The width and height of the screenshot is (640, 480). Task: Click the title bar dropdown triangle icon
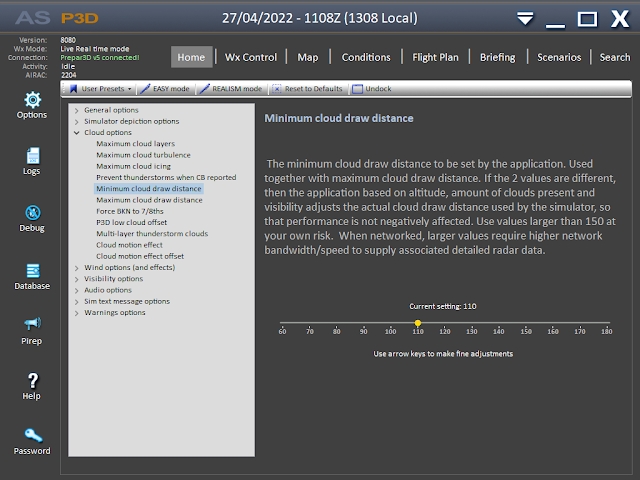pos(526,19)
